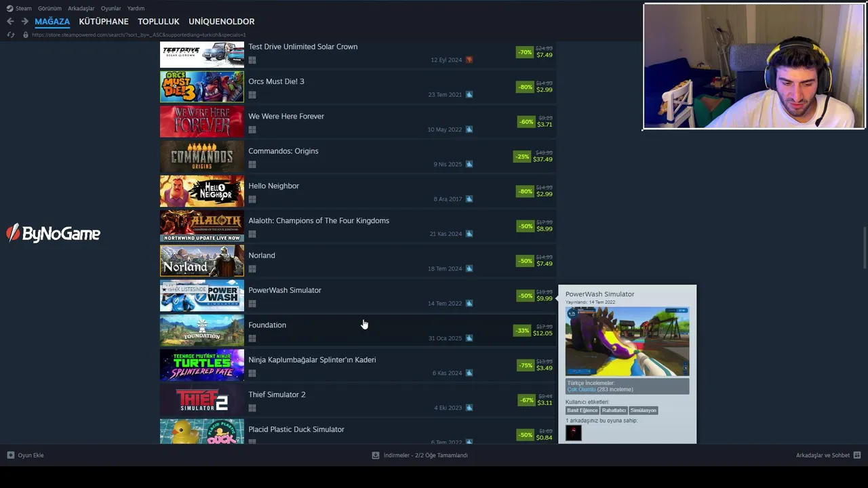Click the Simülasyon tag
This screenshot has width=868, height=488.
[x=643, y=411]
